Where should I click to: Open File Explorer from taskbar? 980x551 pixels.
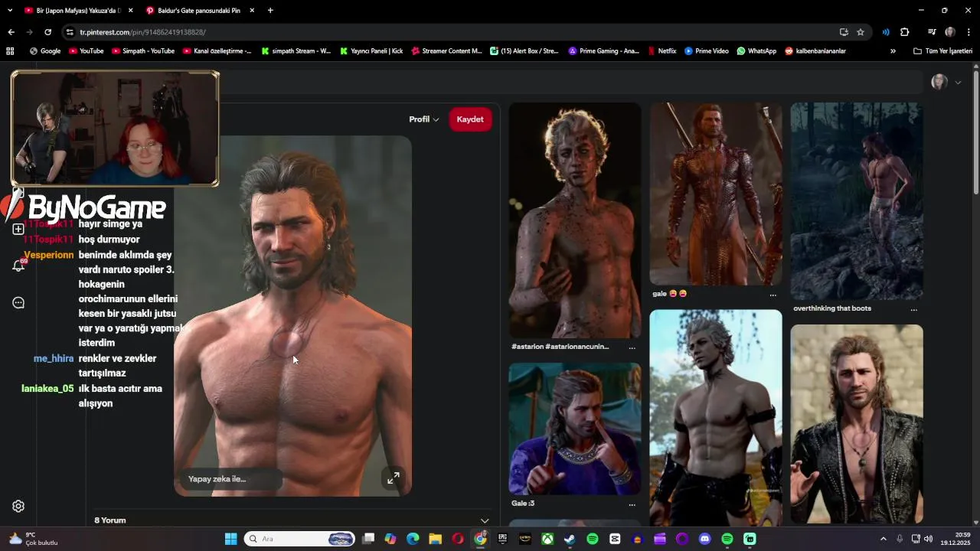(x=435, y=539)
